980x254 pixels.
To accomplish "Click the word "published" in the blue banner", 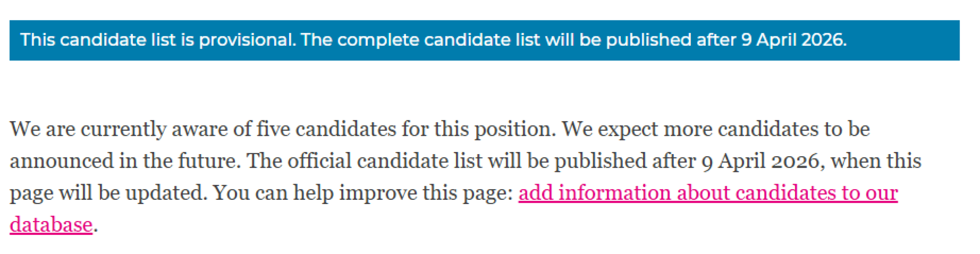I will coord(649,40).
